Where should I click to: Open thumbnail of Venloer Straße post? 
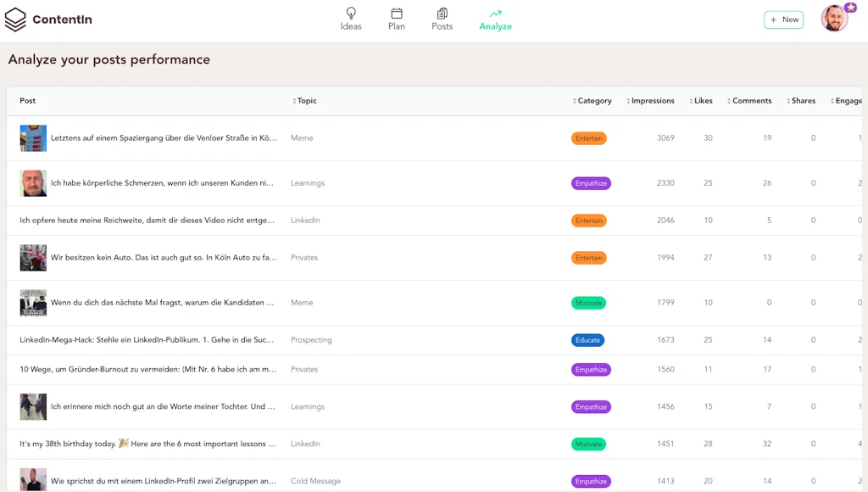33,138
